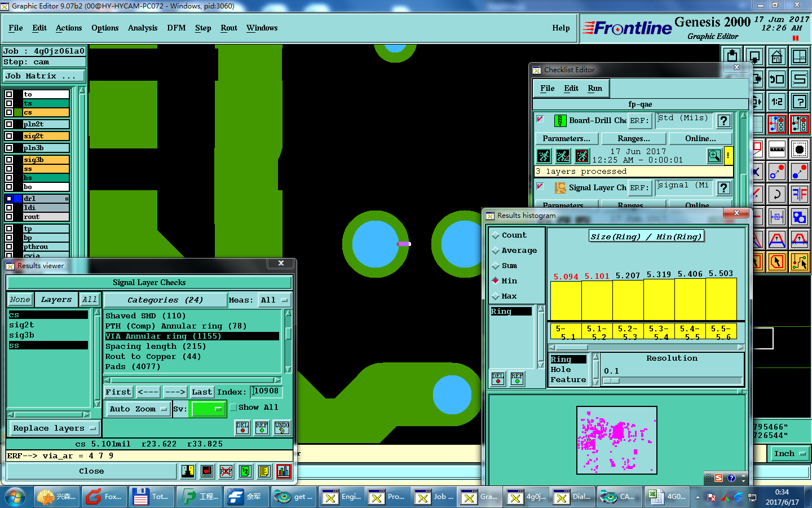The image size is (812, 508).
Task: Click the histogram horizontal scrollbar
Action: coord(646,348)
